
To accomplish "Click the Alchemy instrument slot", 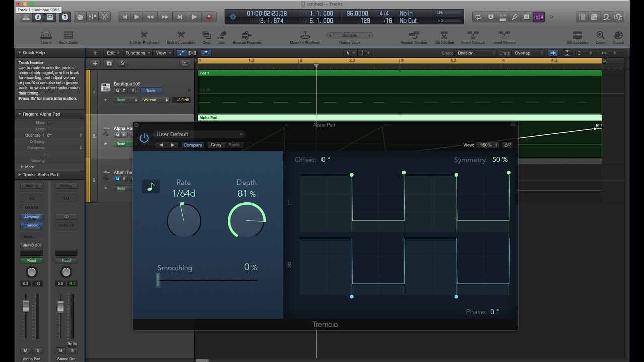I will pos(31,217).
